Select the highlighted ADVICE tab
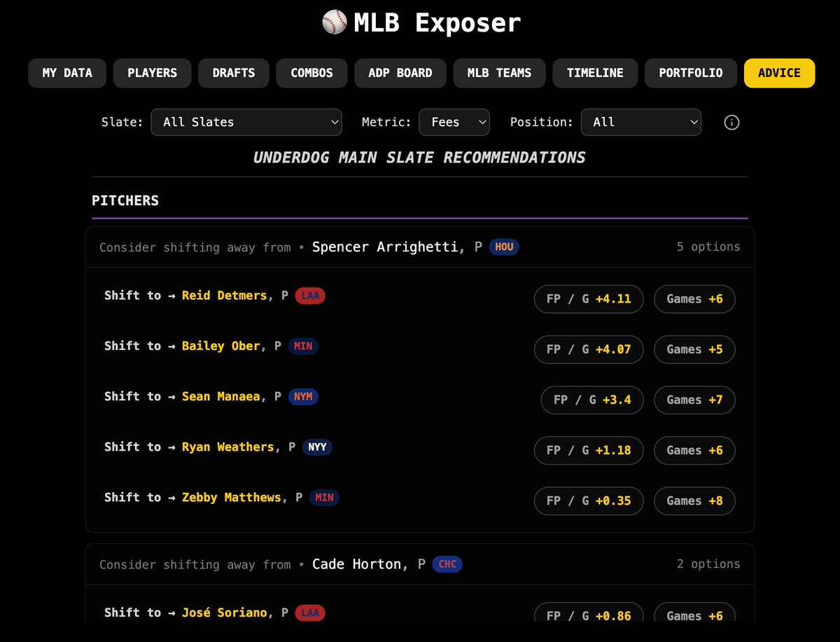Screen dimensions: 840x642 [x=779, y=73]
